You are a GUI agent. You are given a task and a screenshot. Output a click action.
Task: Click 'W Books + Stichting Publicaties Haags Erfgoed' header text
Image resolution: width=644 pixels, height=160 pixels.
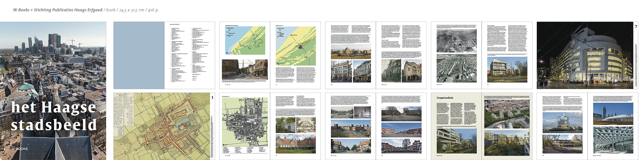click(x=58, y=10)
